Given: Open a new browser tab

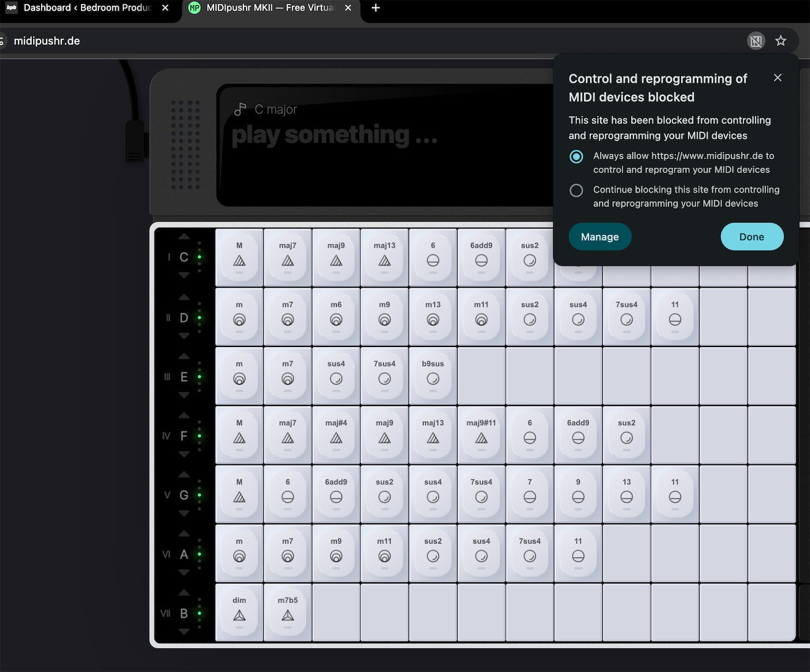Looking at the screenshot, I should (x=375, y=8).
